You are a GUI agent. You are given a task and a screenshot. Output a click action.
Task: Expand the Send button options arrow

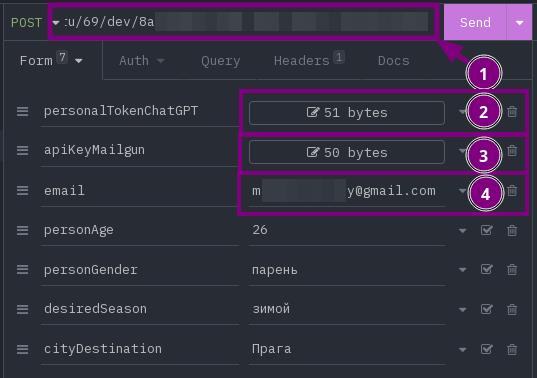point(519,23)
